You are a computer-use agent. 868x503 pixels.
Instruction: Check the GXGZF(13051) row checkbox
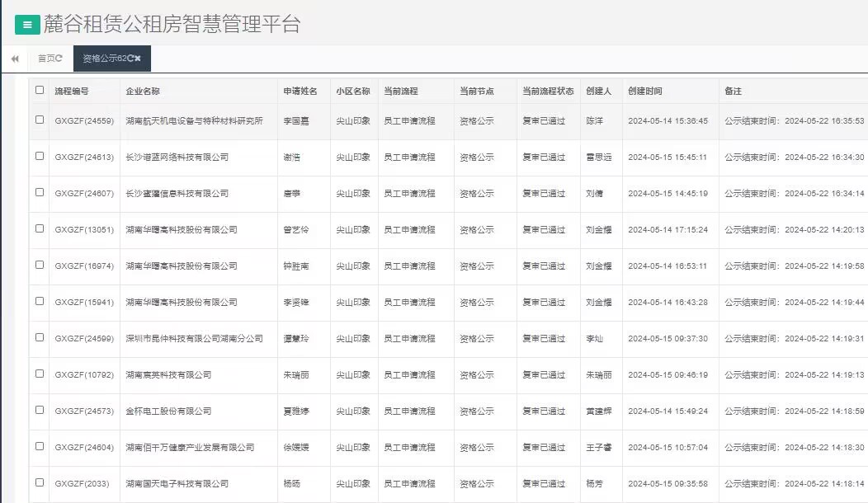coord(39,229)
